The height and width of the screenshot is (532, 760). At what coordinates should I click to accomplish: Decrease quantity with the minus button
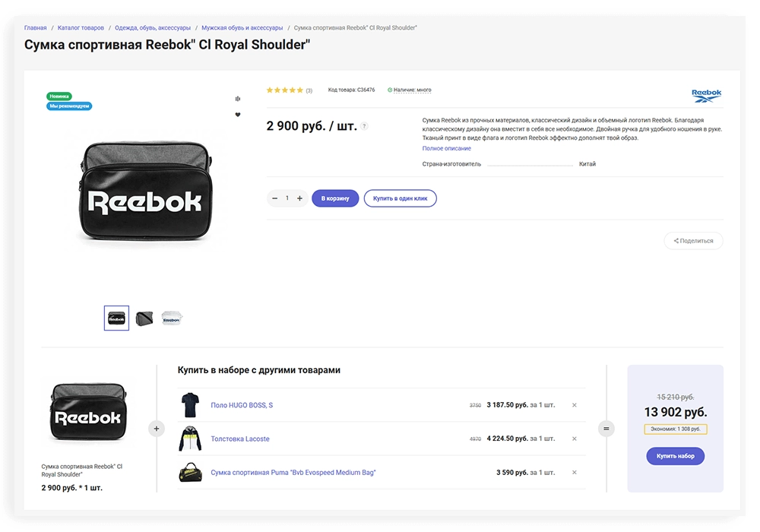click(275, 198)
